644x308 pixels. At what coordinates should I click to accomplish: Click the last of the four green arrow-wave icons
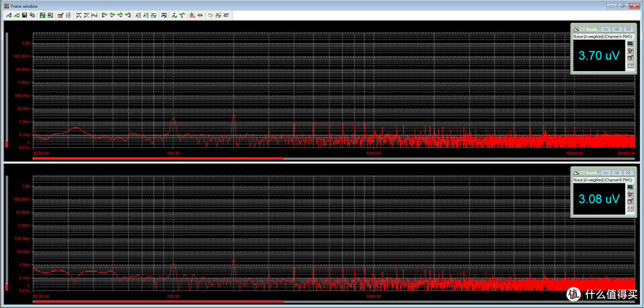(128, 16)
